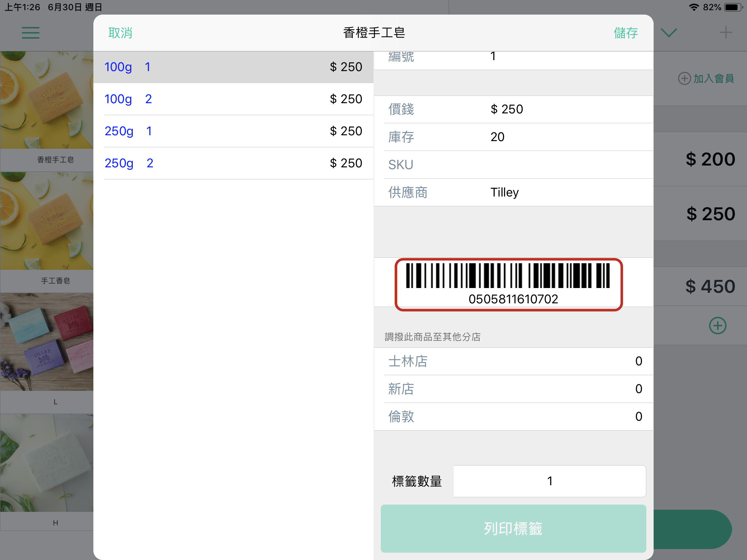This screenshot has height=560, width=747.
Task: Open the hamburger menu icon
Action: click(31, 33)
